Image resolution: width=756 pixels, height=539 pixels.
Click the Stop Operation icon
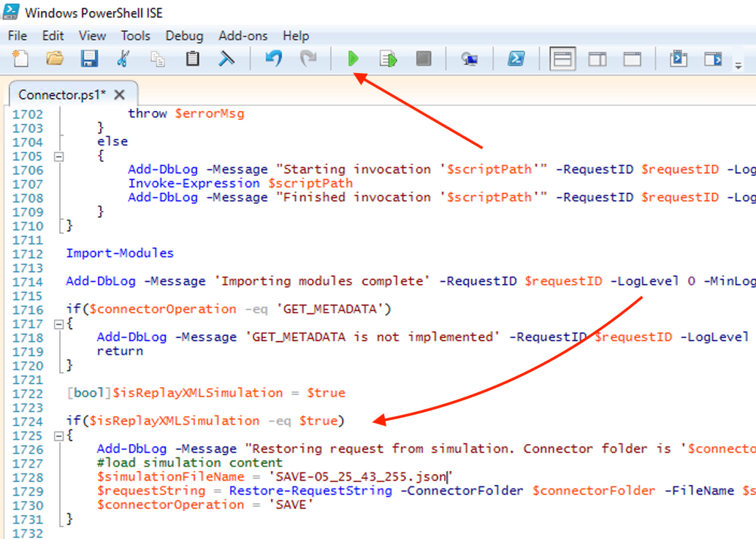424,58
